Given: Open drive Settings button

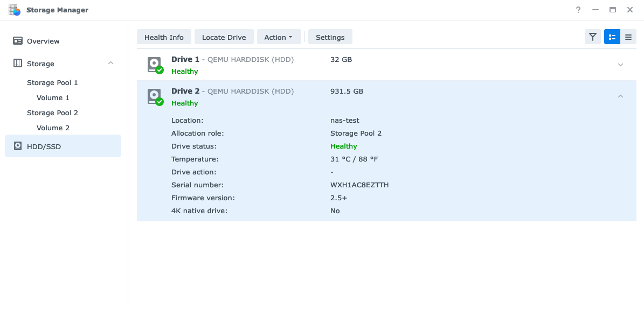Looking at the screenshot, I should (330, 37).
